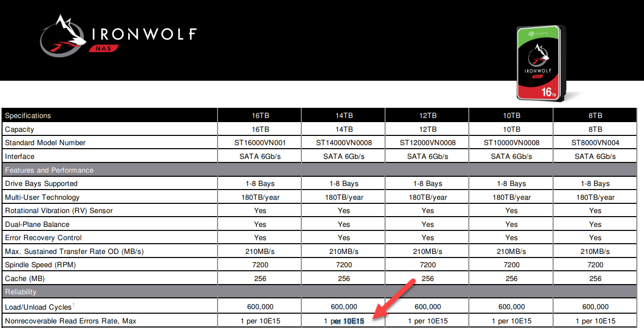Click the 12TB column header
This screenshot has width=644, height=328.
point(427,115)
